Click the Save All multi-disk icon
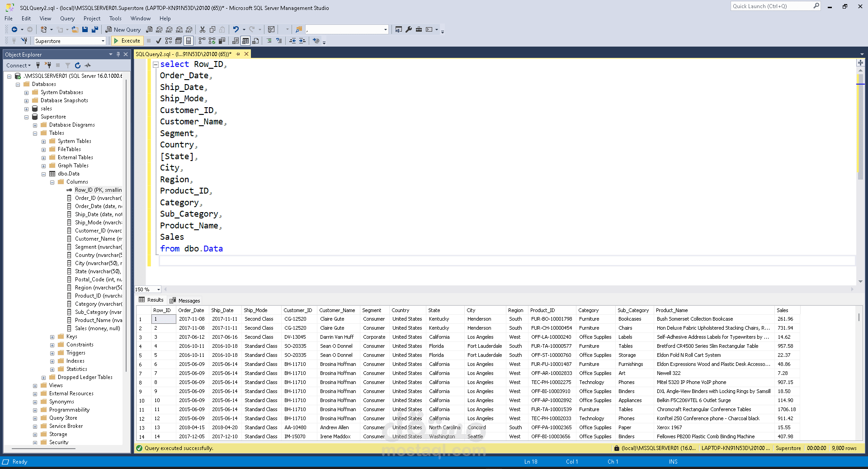 95,29
